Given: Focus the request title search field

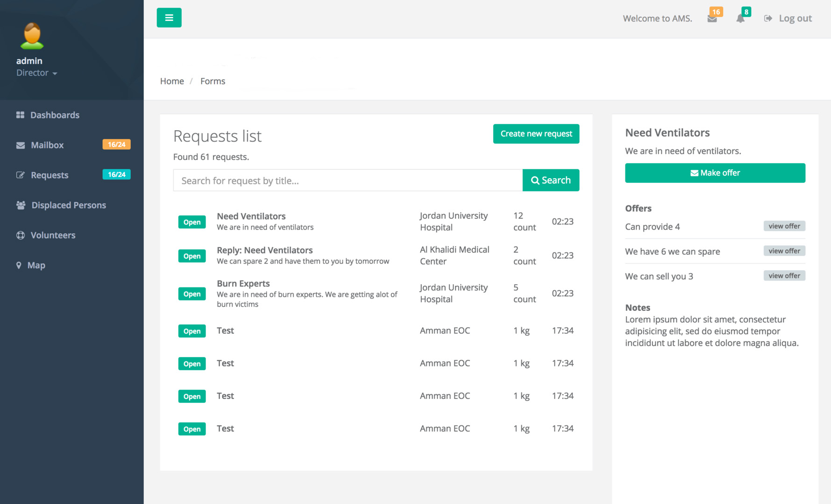Looking at the screenshot, I should (x=348, y=181).
